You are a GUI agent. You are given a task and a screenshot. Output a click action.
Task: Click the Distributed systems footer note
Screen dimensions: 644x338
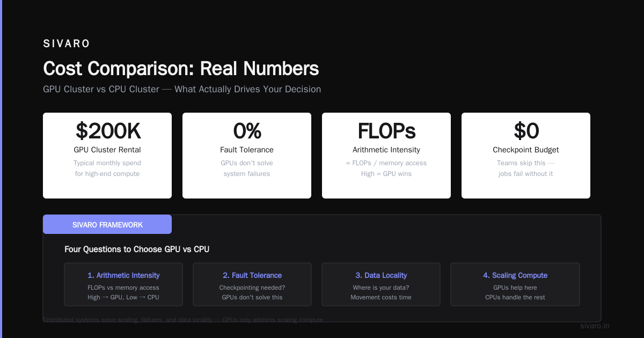click(x=184, y=320)
